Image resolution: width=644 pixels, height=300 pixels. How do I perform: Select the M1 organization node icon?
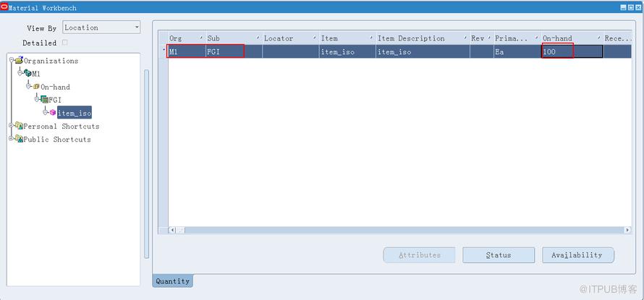[27, 74]
